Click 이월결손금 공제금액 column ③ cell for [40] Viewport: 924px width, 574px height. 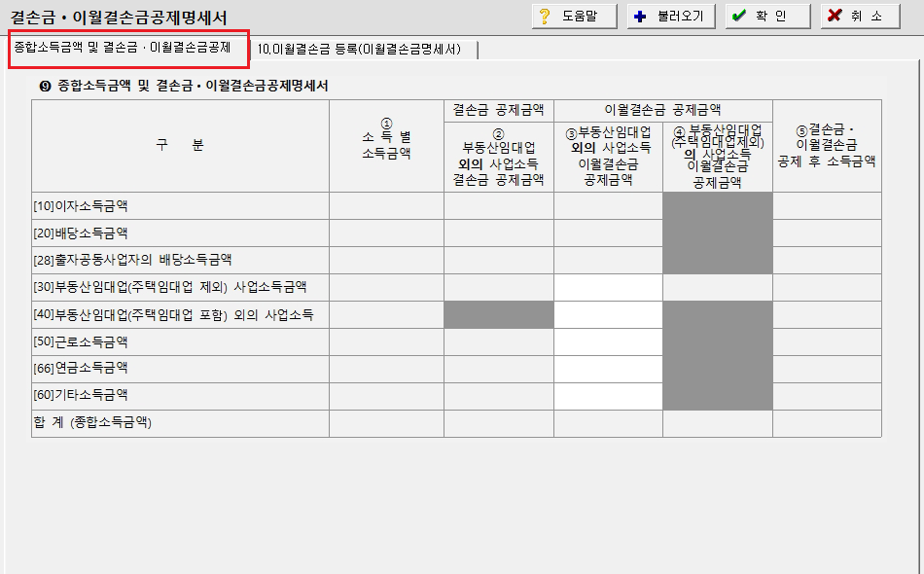tap(608, 314)
